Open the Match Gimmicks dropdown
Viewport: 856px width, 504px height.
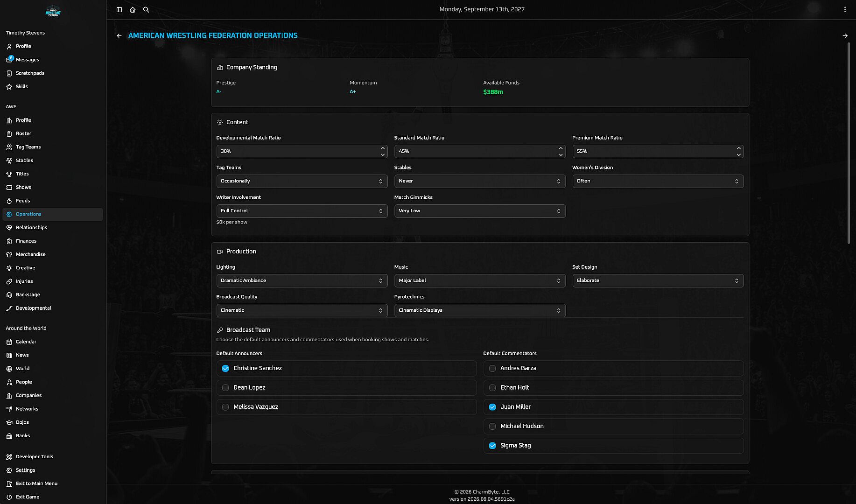(x=480, y=211)
